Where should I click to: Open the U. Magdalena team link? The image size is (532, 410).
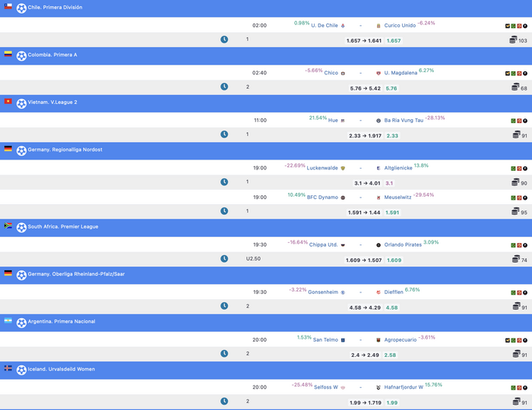[x=401, y=73]
